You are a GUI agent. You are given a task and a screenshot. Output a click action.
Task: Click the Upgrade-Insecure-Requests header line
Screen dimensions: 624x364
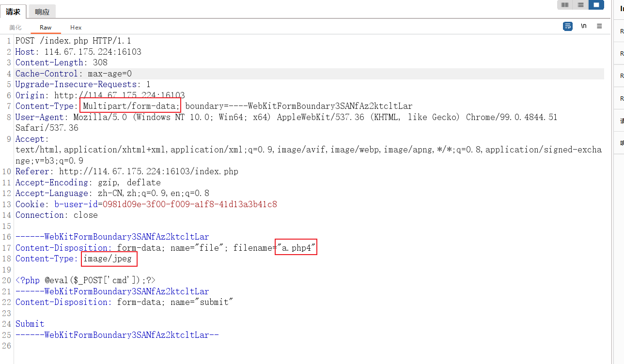83,84
